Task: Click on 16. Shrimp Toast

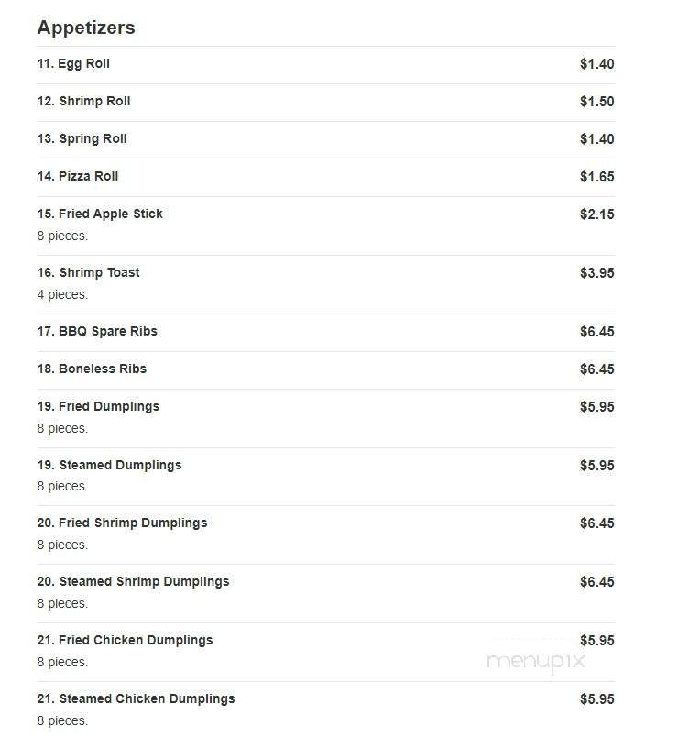Action: (88, 273)
